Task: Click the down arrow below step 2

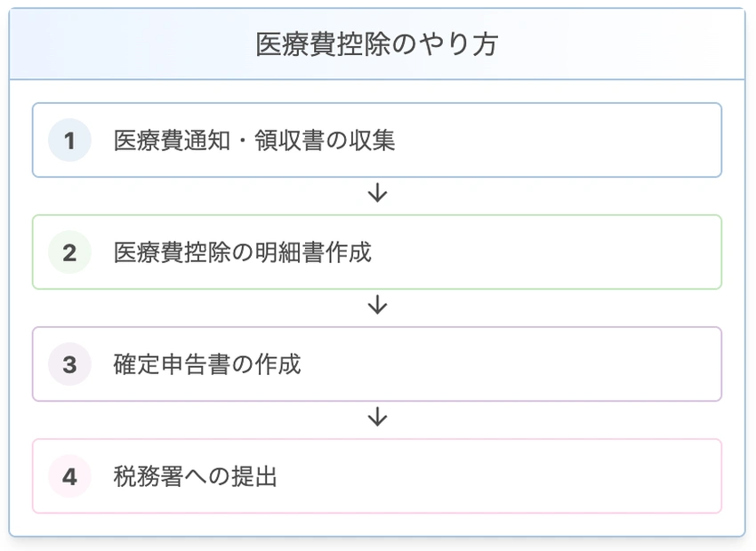Action: pyautogui.click(x=377, y=305)
